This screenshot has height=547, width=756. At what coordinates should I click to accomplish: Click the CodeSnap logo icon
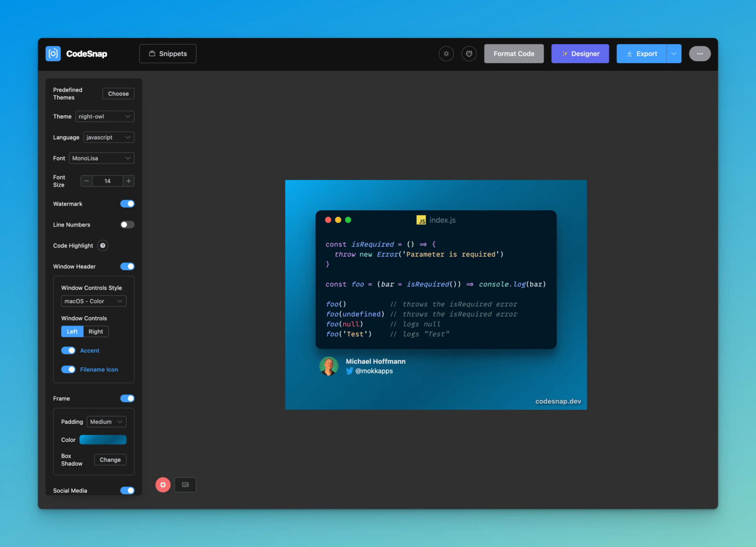click(53, 54)
